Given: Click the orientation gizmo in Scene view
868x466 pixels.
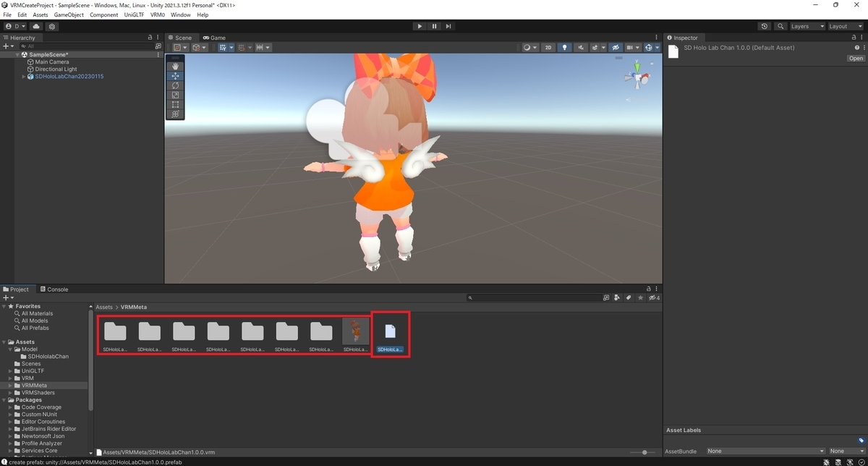Looking at the screenshot, I should (637, 75).
